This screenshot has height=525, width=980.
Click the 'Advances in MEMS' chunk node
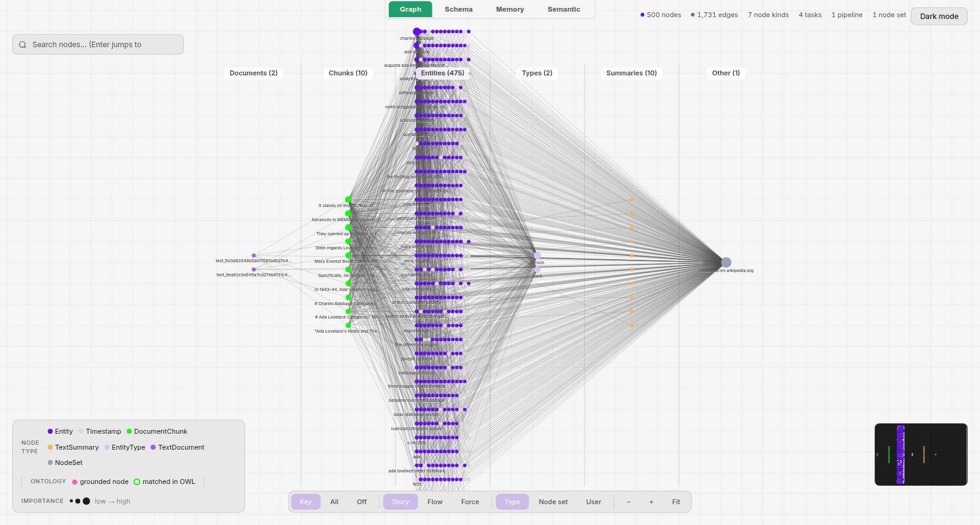[x=349, y=214]
